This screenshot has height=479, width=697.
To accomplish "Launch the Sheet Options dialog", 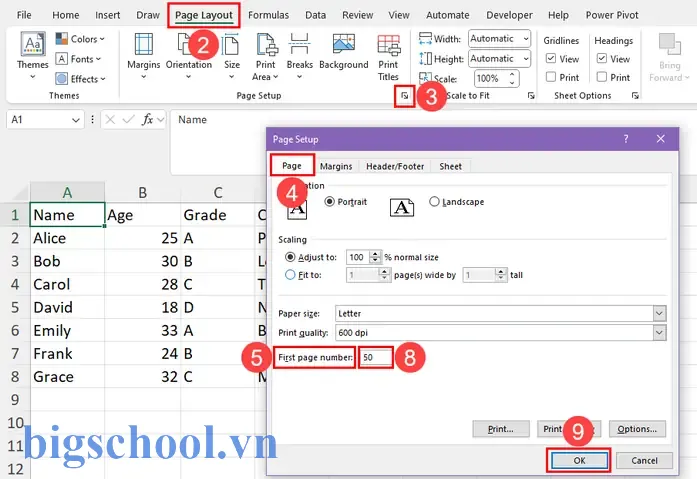I will tap(635, 96).
